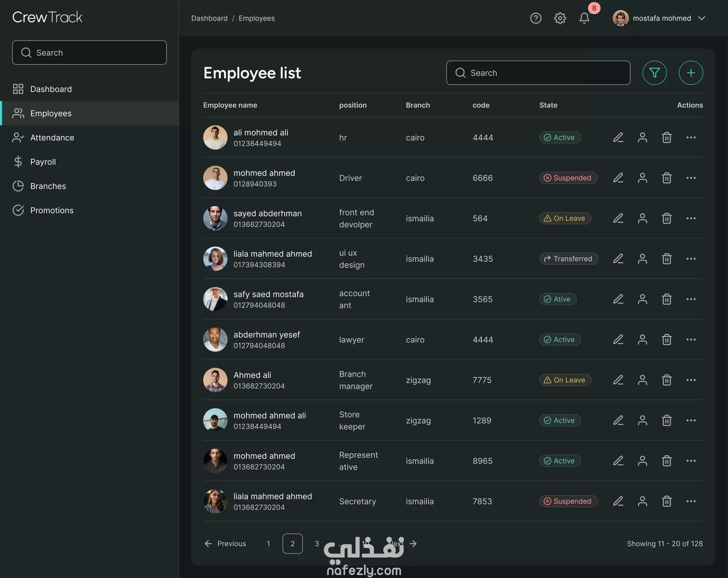Viewport: 728px width, 578px height.
Task: Click the add employee plus button
Action: pos(690,73)
